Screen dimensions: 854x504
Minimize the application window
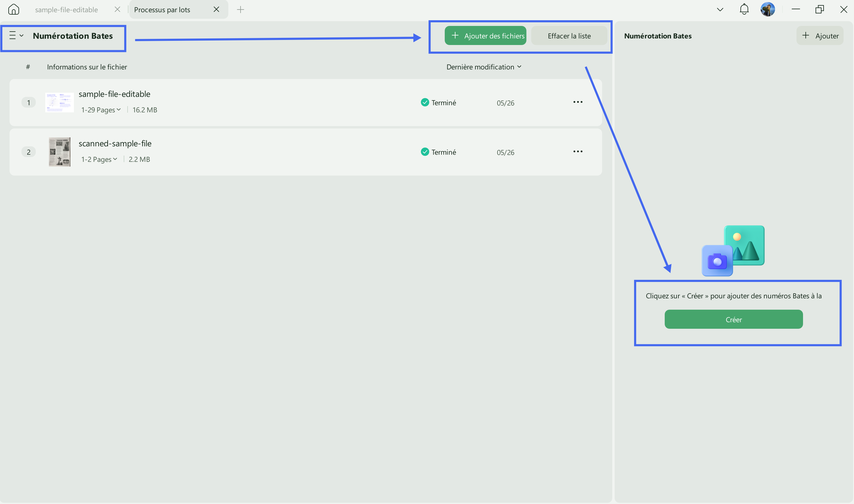point(796,9)
